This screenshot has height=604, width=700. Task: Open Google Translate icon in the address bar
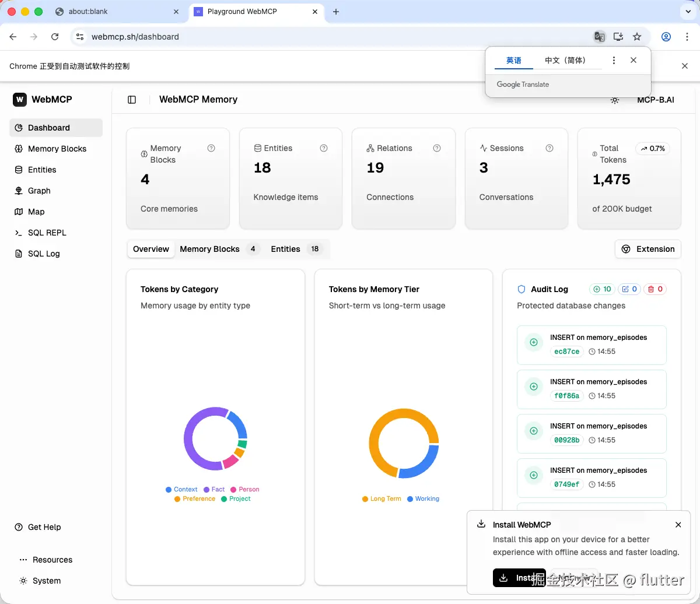(599, 36)
